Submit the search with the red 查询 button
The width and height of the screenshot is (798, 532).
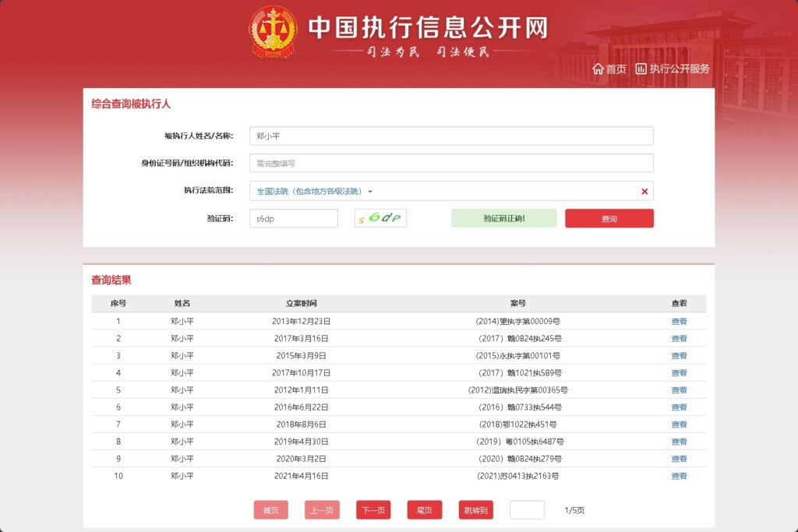[609, 219]
